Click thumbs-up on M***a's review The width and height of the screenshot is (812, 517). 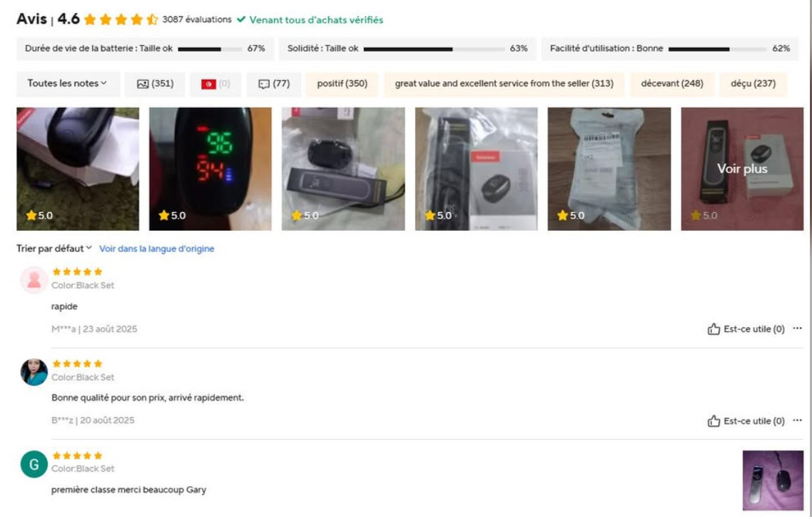pos(714,329)
